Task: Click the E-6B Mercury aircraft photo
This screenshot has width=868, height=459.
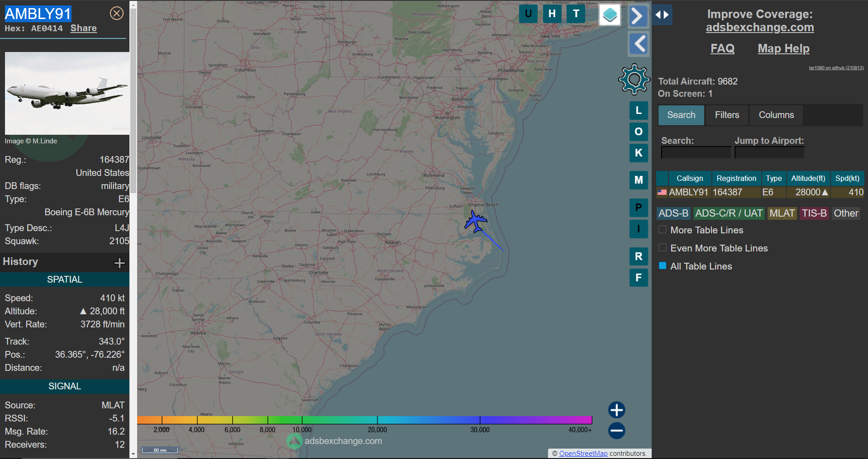Action: [x=67, y=93]
